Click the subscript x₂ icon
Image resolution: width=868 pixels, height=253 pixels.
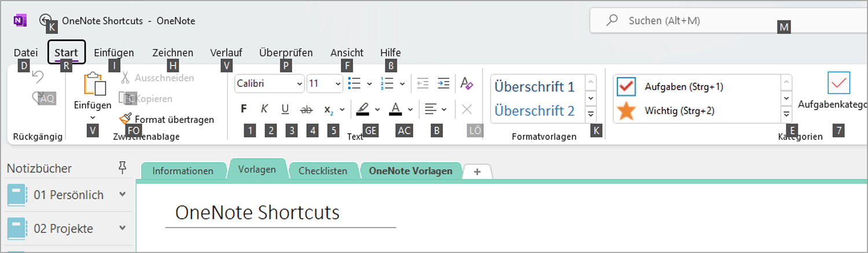(328, 108)
